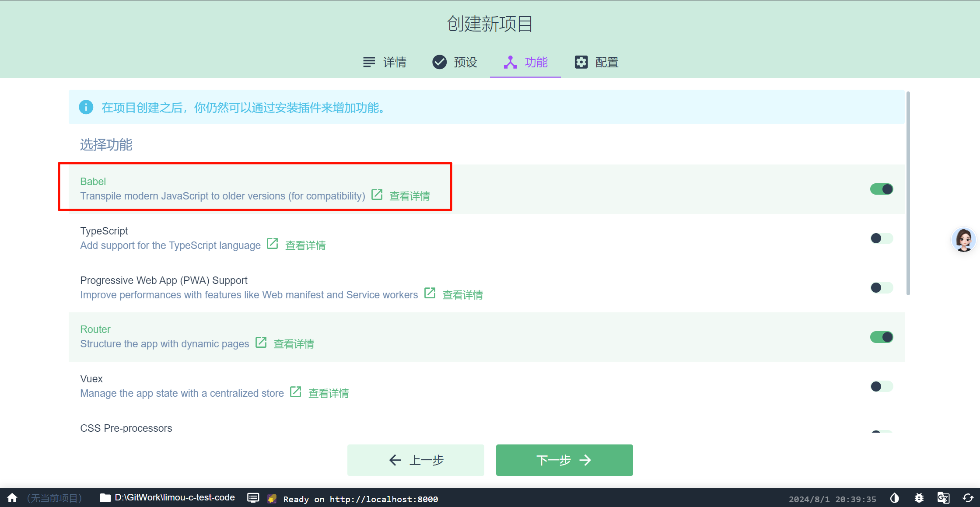Turn off the Router toggle
The height and width of the screenshot is (507, 980).
[881, 337]
